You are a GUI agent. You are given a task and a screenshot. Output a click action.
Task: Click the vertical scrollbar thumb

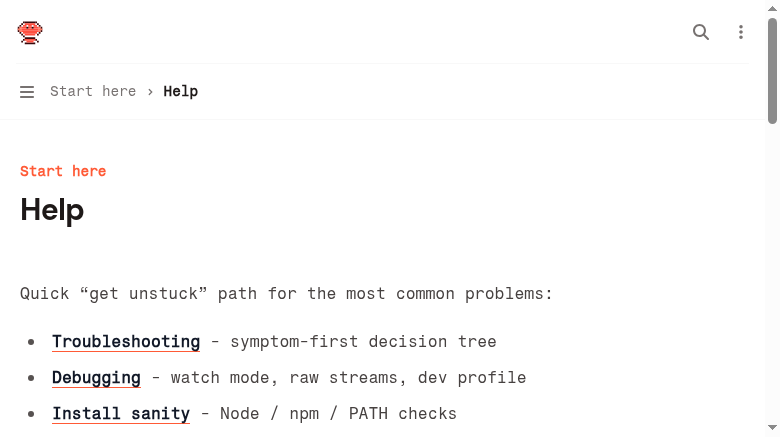coord(772,71)
